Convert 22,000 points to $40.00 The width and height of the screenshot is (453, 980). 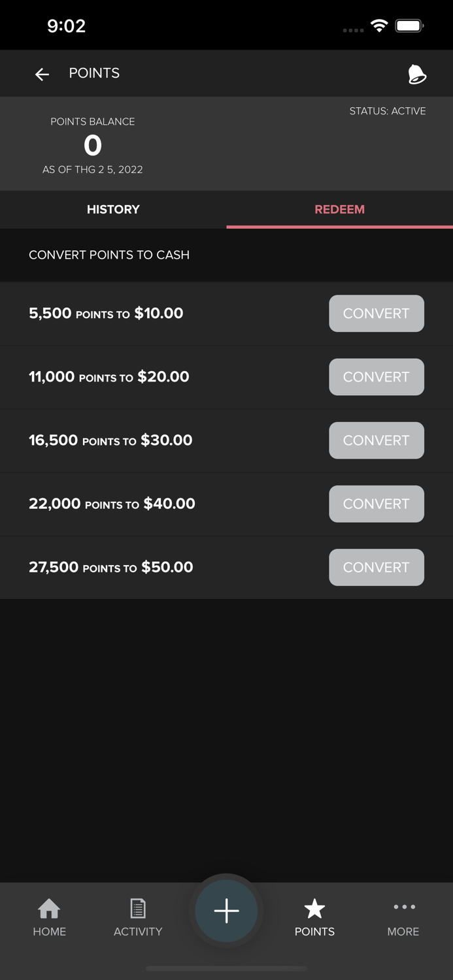(377, 504)
